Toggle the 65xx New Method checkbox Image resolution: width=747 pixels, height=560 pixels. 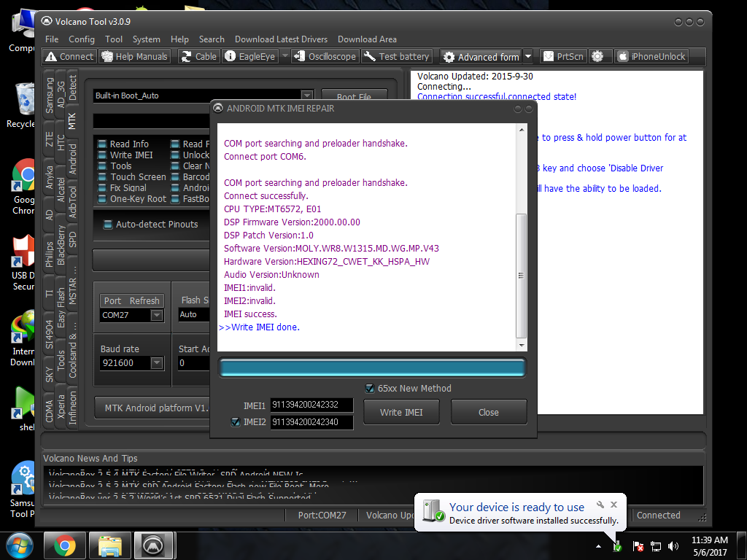click(x=371, y=389)
